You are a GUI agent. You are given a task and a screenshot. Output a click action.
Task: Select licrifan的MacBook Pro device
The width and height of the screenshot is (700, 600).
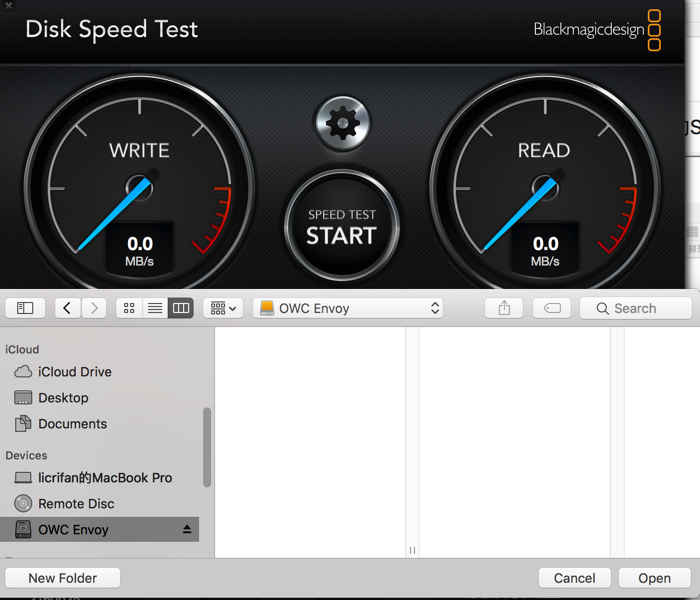100,478
